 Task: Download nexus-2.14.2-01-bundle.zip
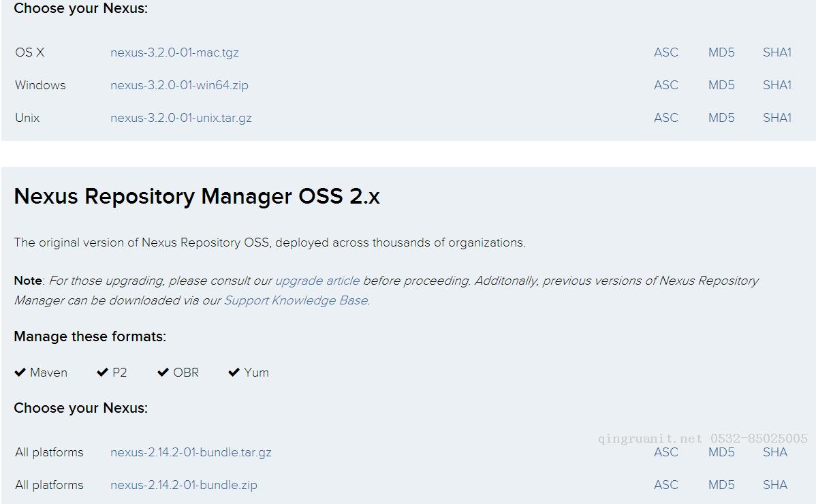(184, 486)
